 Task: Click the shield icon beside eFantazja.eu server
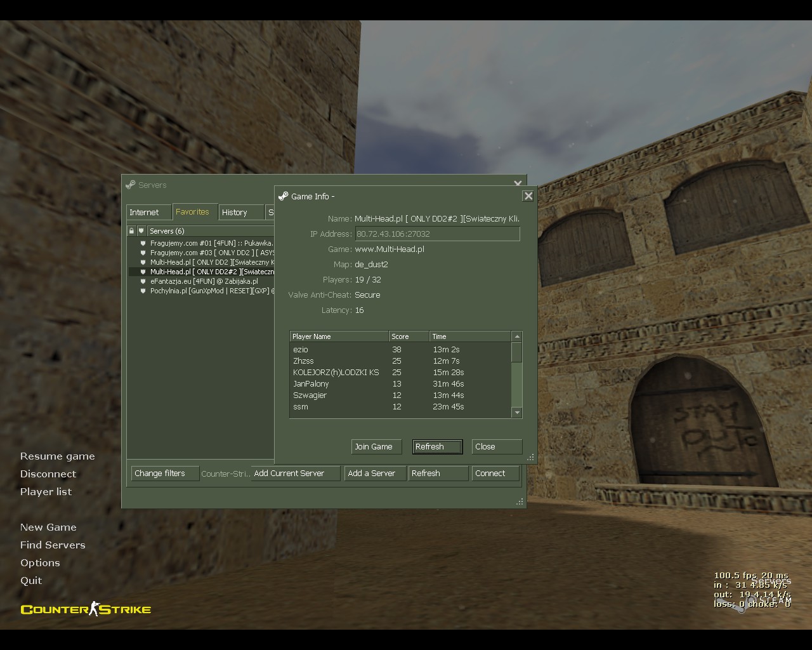pyautogui.click(x=143, y=281)
